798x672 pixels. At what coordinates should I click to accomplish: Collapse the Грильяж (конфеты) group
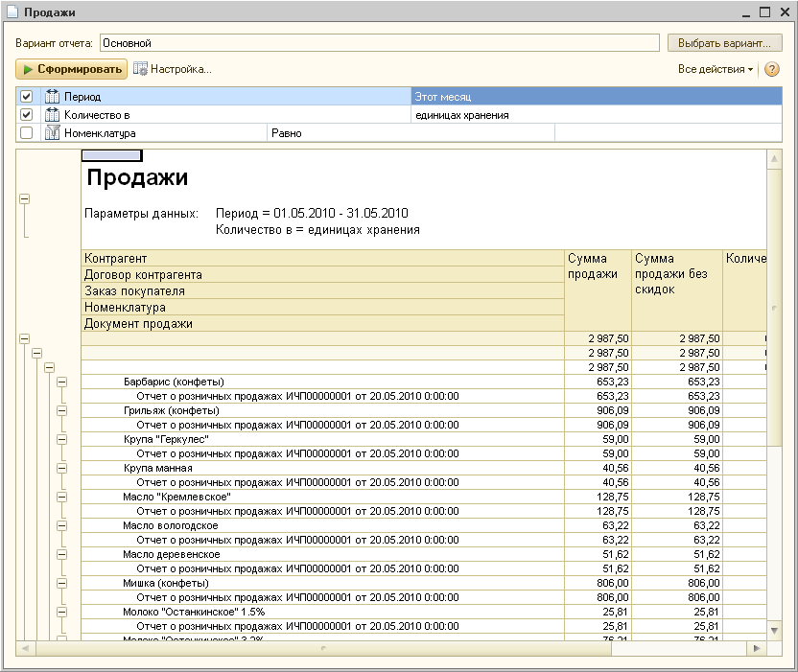pos(61,410)
